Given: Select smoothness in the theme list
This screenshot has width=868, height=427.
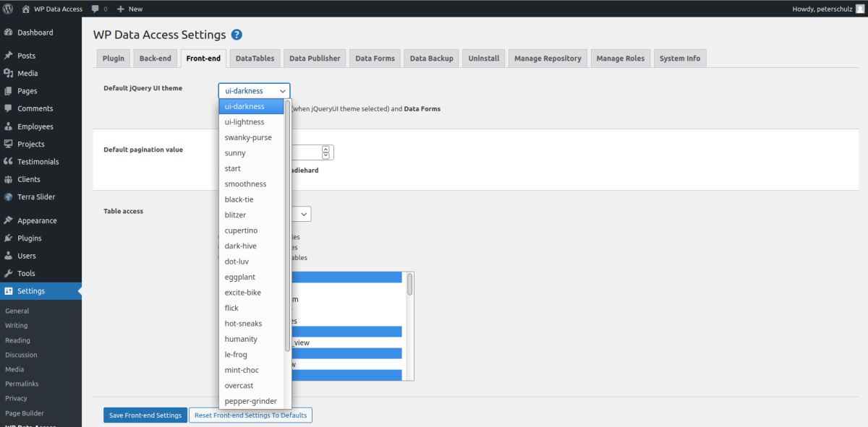Looking at the screenshot, I should click(252, 184).
